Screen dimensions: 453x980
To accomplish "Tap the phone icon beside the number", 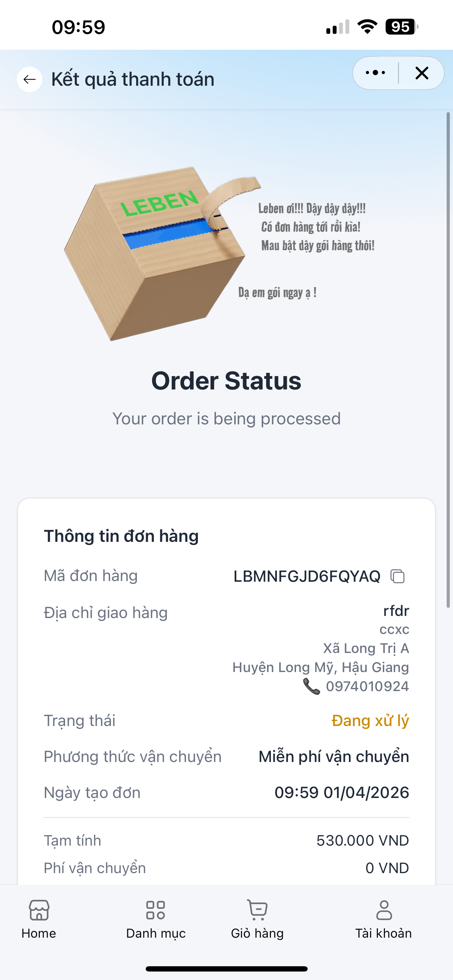I will [312, 686].
